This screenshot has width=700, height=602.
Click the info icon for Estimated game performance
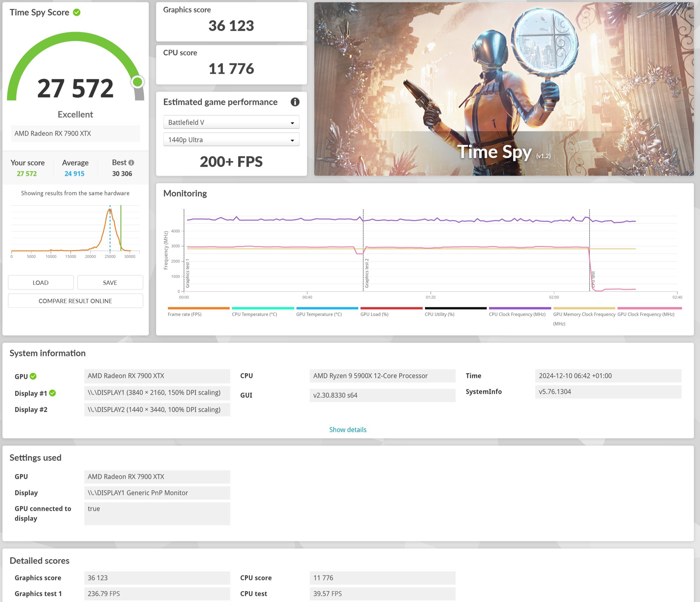(x=295, y=102)
